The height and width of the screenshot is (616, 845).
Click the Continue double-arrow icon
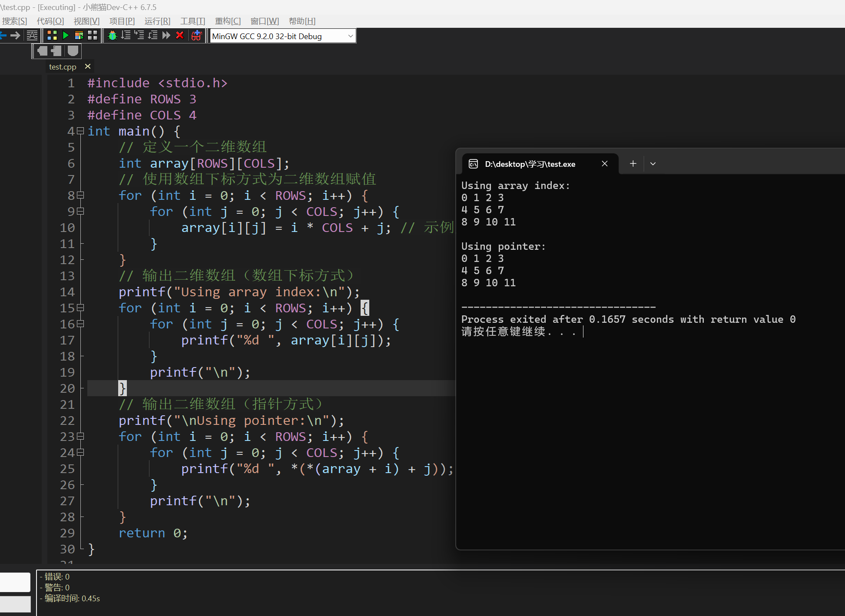(x=166, y=36)
